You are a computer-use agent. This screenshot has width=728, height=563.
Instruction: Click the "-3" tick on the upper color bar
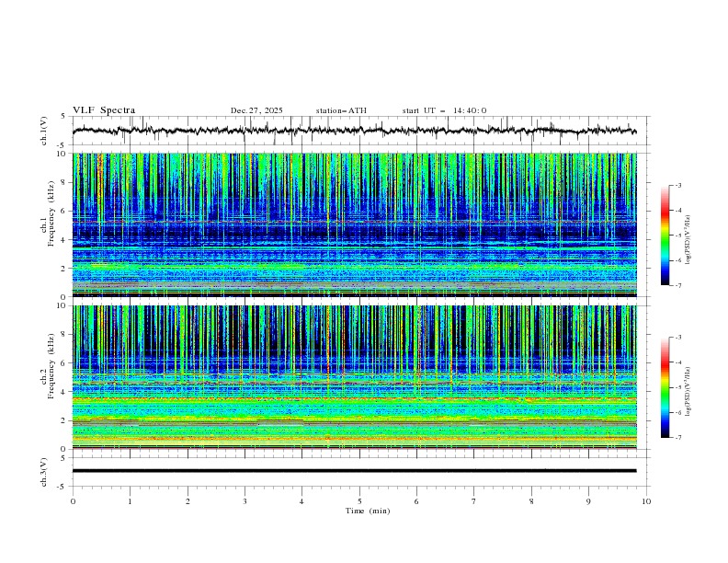(x=677, y=185)
